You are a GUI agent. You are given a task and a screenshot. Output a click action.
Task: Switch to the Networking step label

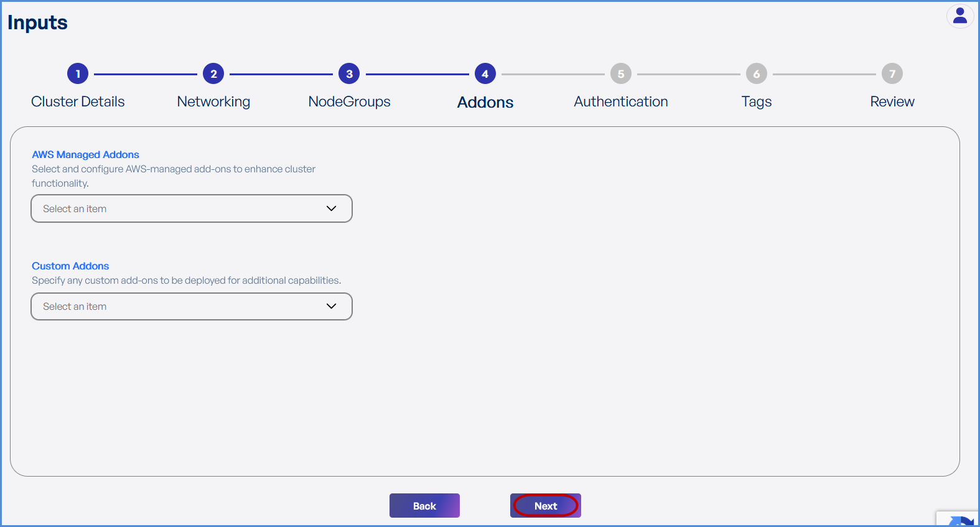(213, 101)
